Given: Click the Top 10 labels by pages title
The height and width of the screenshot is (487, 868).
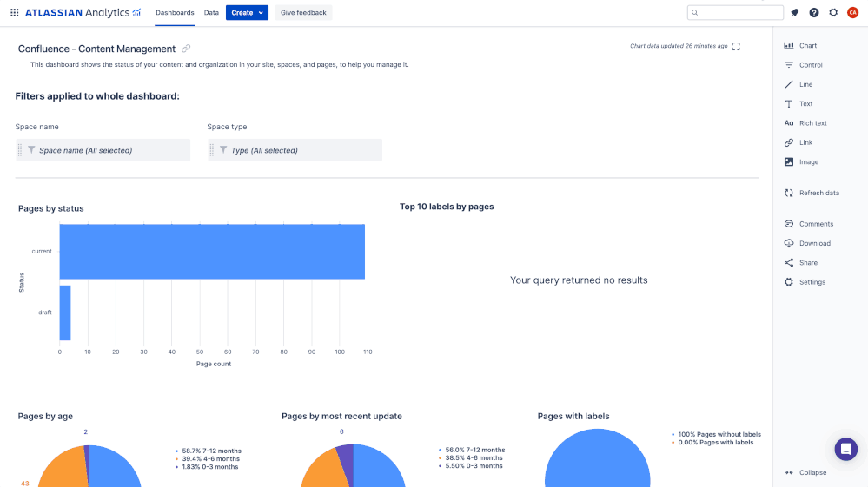Looking at the screenshot, I should (447, 207).
